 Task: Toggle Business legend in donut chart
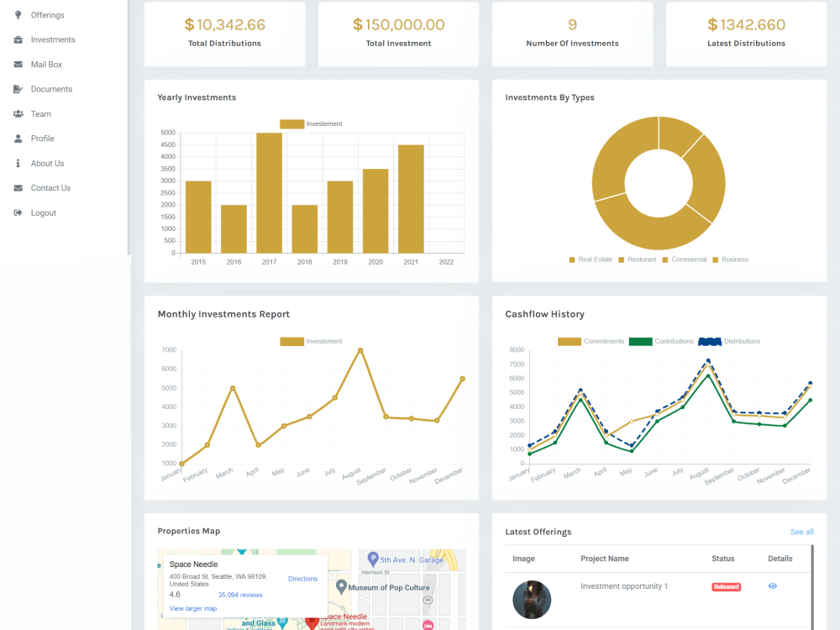point(730,260)
